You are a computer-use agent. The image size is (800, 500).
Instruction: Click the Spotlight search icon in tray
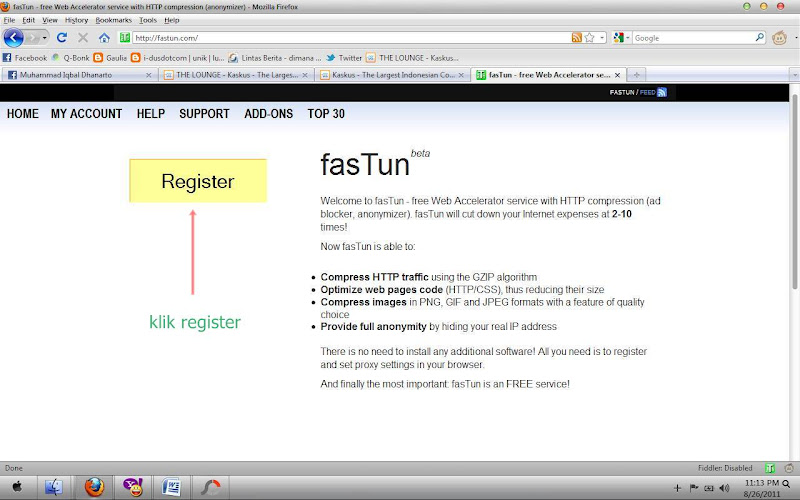(786, 484)
